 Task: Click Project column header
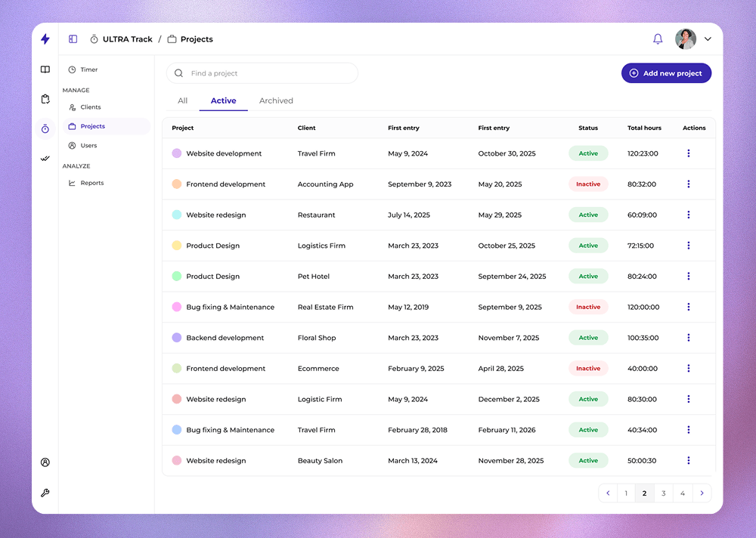(183, 128)
